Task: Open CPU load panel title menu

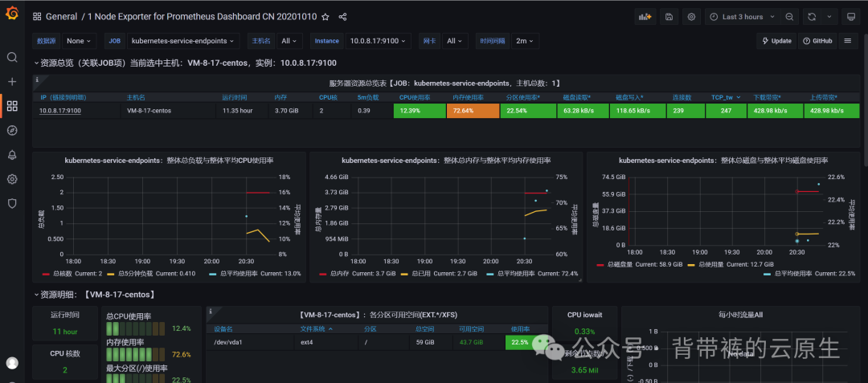Action: point(169,161)
